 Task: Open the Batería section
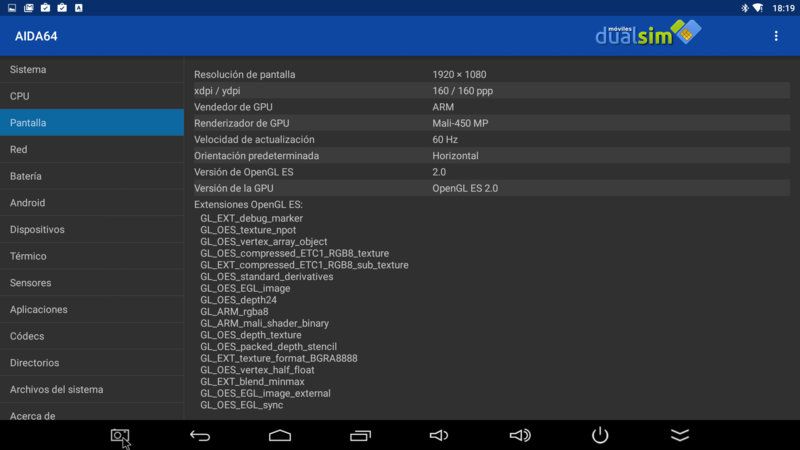pos(92,176)
